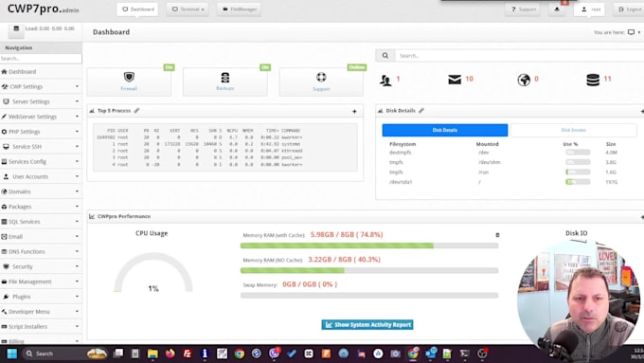The width and height of the screenshot is (644, 363).
Task: Open the Backups database icon
Action: pos(225,78)
